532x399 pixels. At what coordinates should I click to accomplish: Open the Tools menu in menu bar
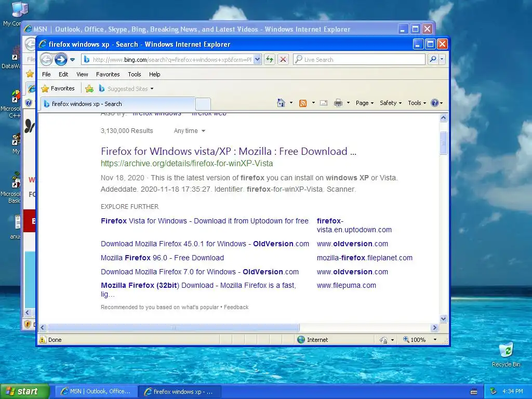tap(135, 74)
